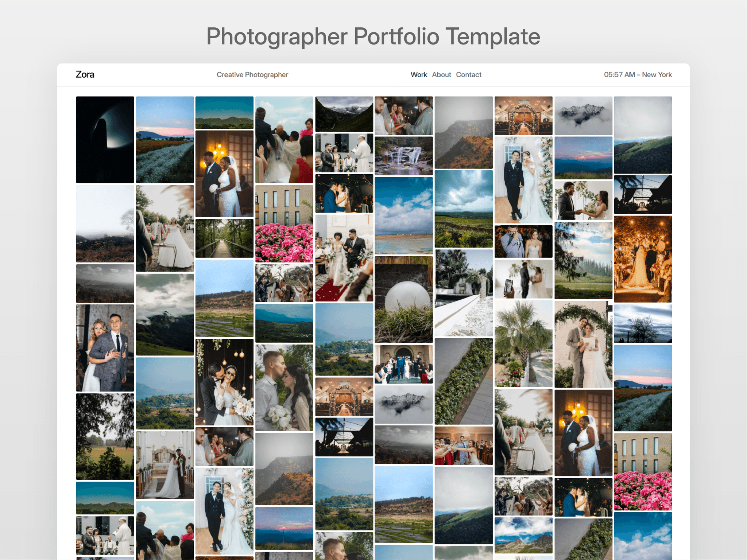Open the stormy clouds over green field photo
This screenshot has height=560, width=747.
464,209
